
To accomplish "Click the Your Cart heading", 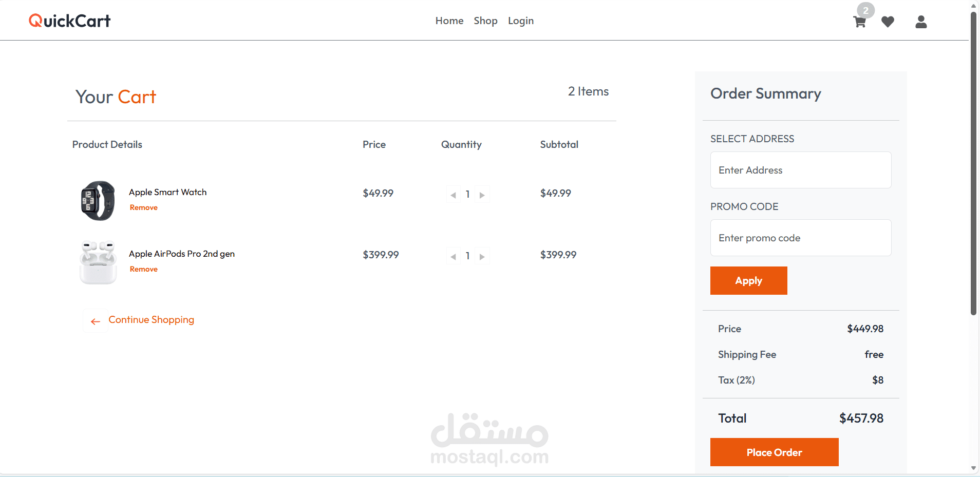I will pos(116,97).
